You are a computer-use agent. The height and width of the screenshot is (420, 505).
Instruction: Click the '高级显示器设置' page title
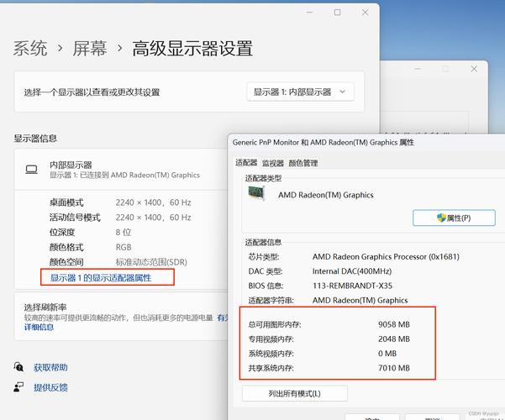point(192,49)
